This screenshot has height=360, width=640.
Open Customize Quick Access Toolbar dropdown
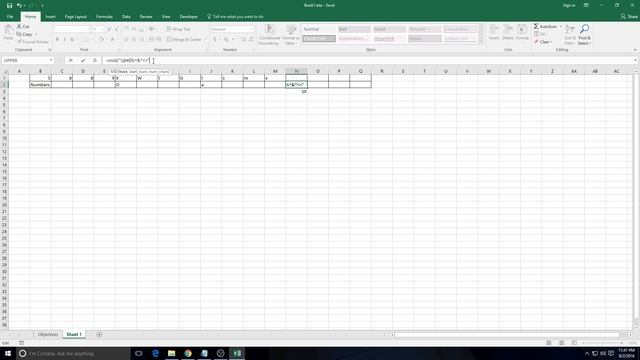click(x=42, y=5)
